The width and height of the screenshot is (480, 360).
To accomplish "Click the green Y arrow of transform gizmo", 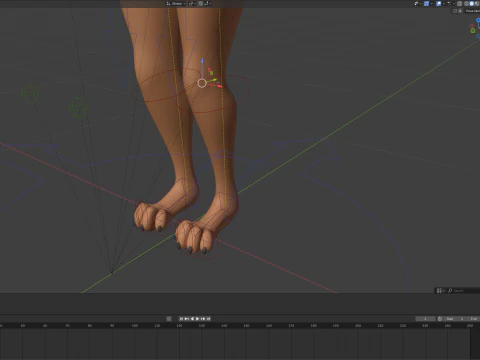I will coord(214,80).
